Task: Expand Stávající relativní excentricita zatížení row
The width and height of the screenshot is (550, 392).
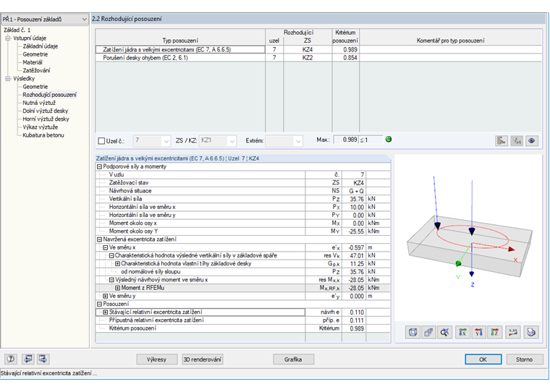Action: click(x=105, y=312)
